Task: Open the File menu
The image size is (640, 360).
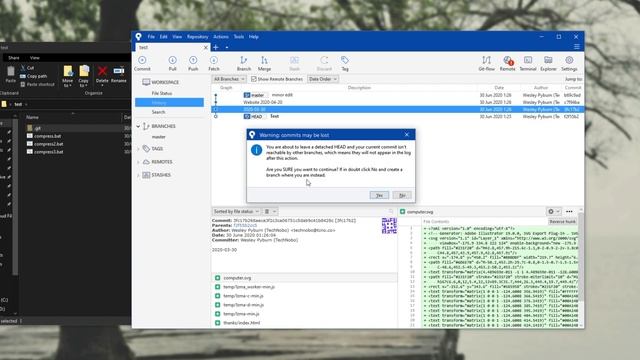Action: (x=151, y=37)
